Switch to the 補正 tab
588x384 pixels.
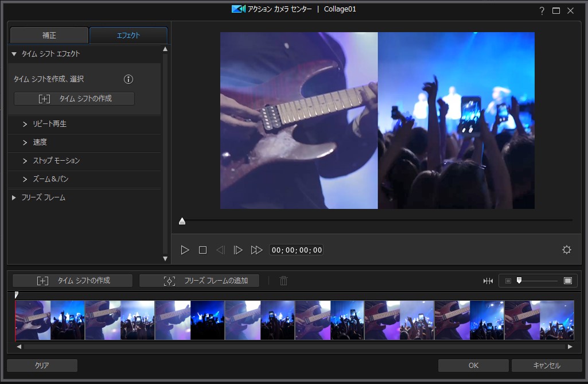click(49, 36)
